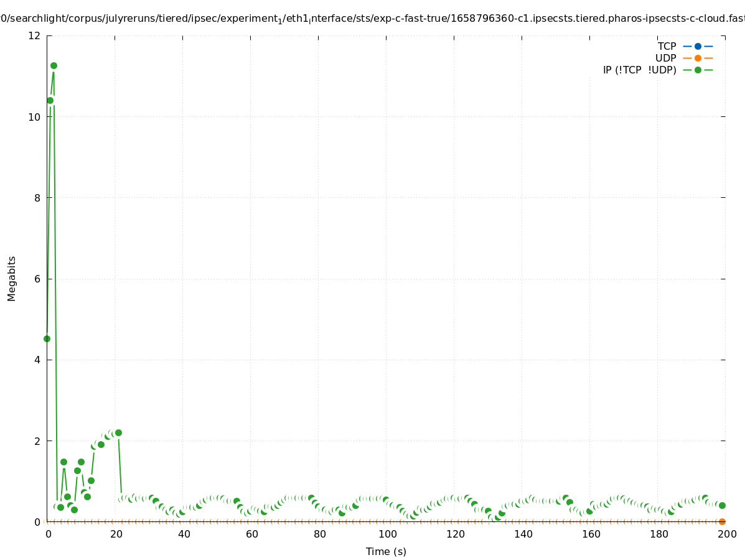Click the green IP legend marker
745x560 pixels.
pyautogui.click(x=698, y=70)
